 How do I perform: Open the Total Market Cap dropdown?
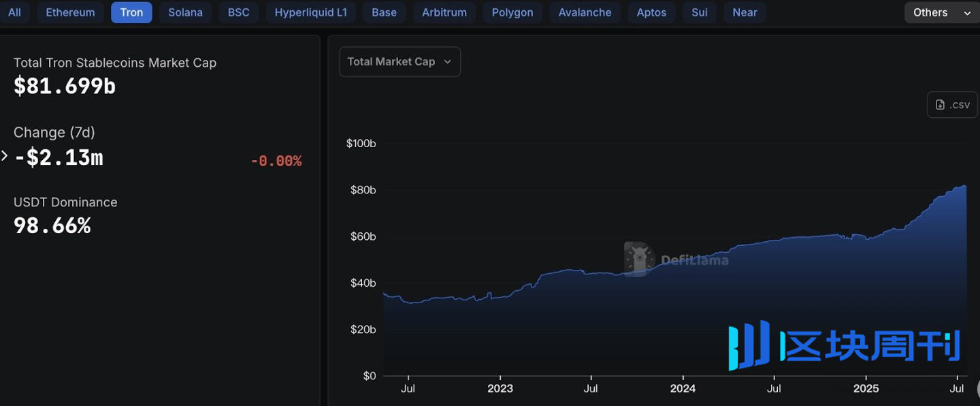pos(399,61)
